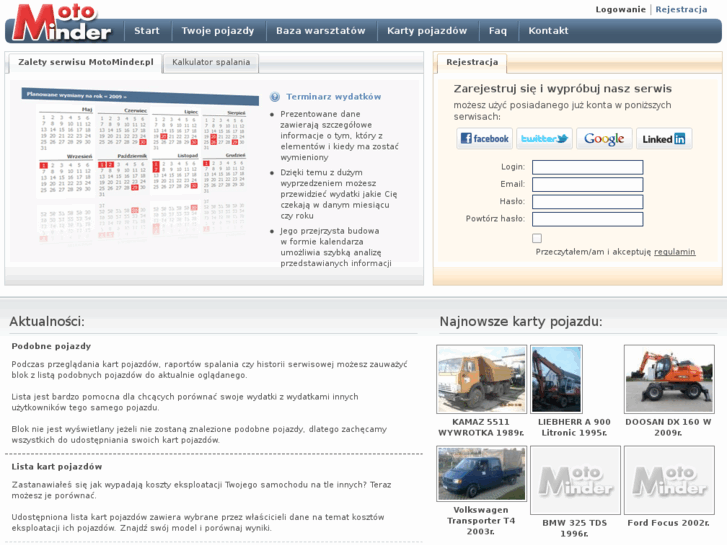727x545 pixels.
Task: Open the regulamin link
Action: click(x=675, y=252)
